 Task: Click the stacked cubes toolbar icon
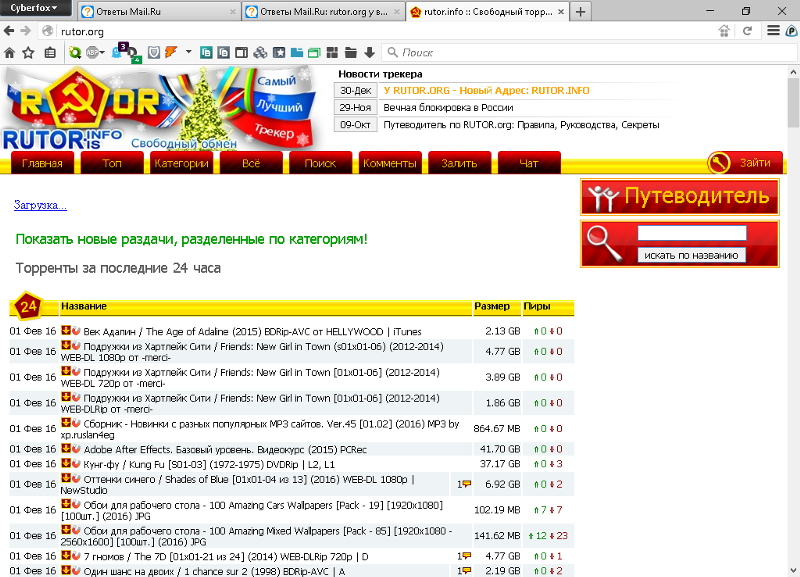[260, 53]
